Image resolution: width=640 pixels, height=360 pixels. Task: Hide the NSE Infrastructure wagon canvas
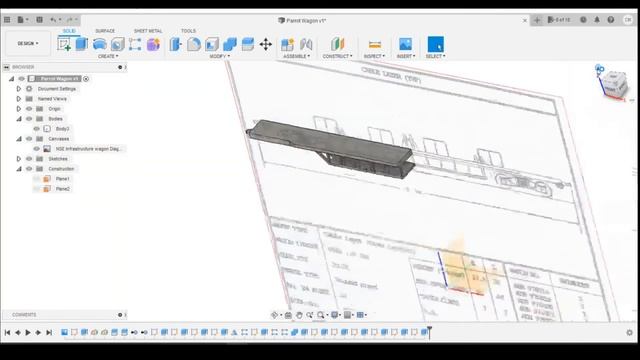point(37,149)
